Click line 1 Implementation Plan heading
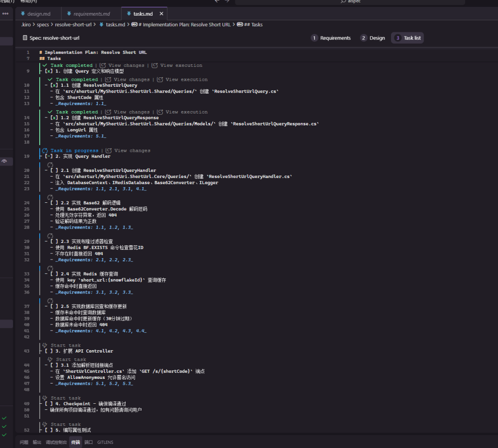Image resolution: width=498 pixels, height=448 pixels. (93, 53)
